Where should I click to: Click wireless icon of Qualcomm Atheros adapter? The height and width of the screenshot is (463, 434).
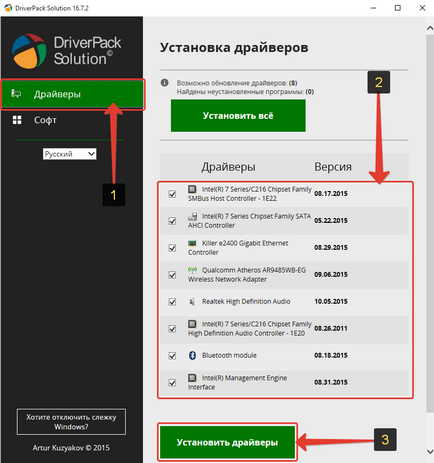pyautogui.click(x=192, y=270)
